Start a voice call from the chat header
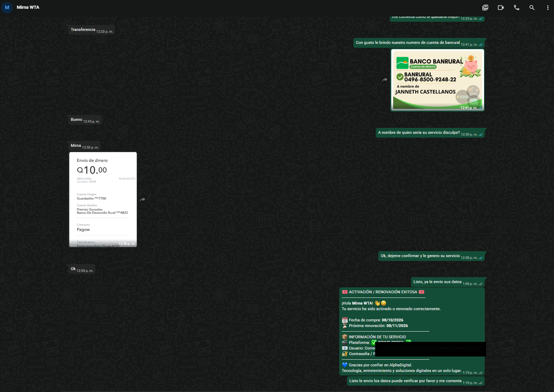554x392 pixels. pos(516,7)
